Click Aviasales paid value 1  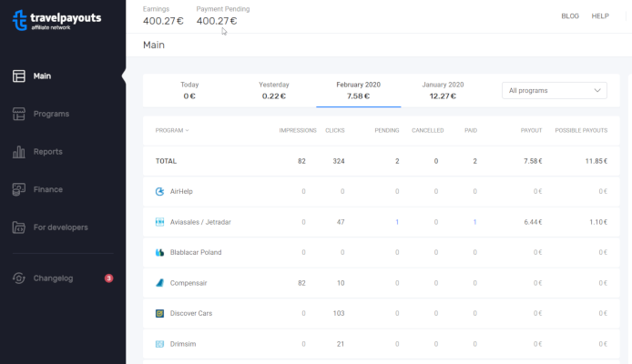(474, 222)
